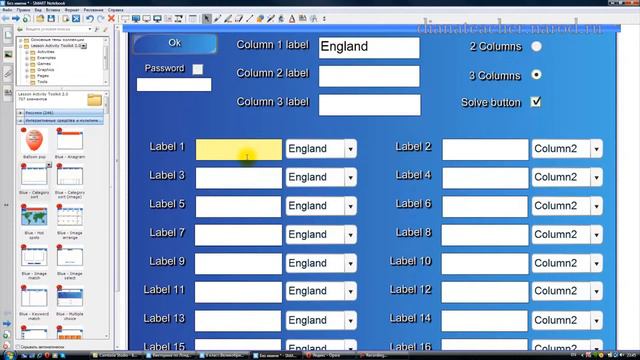640x360 pixels.
Task: Click the Column 2 label field
Action: coord(369,76)
